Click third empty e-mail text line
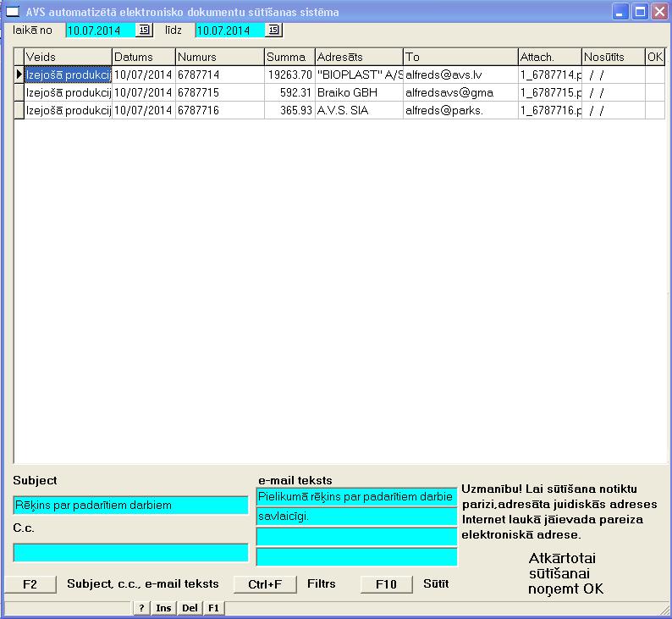 (356, 537)
